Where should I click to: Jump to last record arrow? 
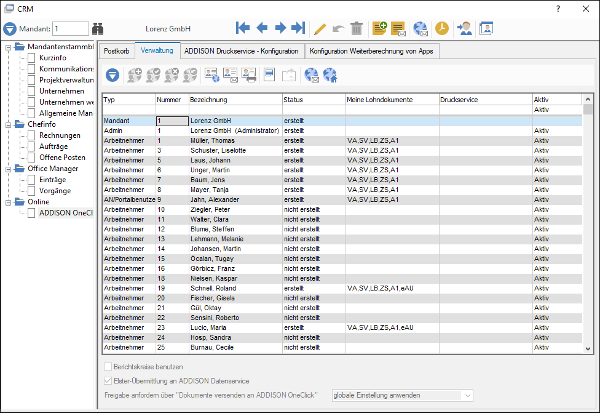tap(298, 28)
